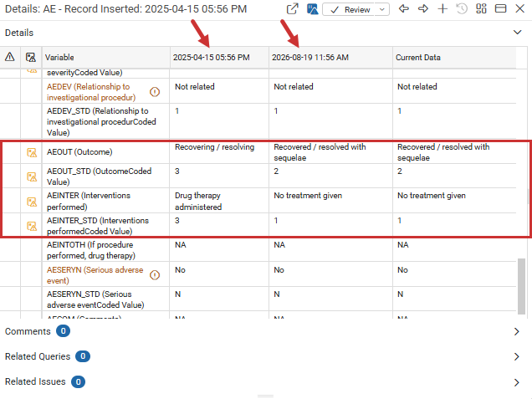The width and height of the screenshot is (532, 399).
Task: Click change icon on AEINTER row
Action: [32, 202]
